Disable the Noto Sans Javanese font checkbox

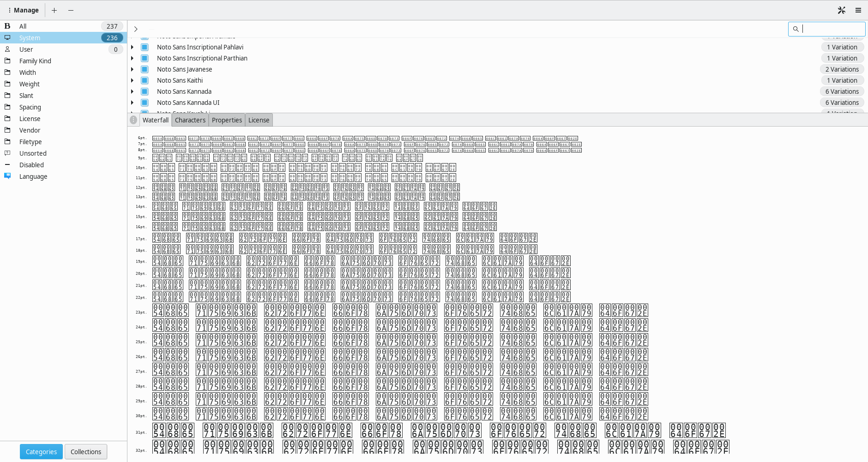(x=145, y=69)
